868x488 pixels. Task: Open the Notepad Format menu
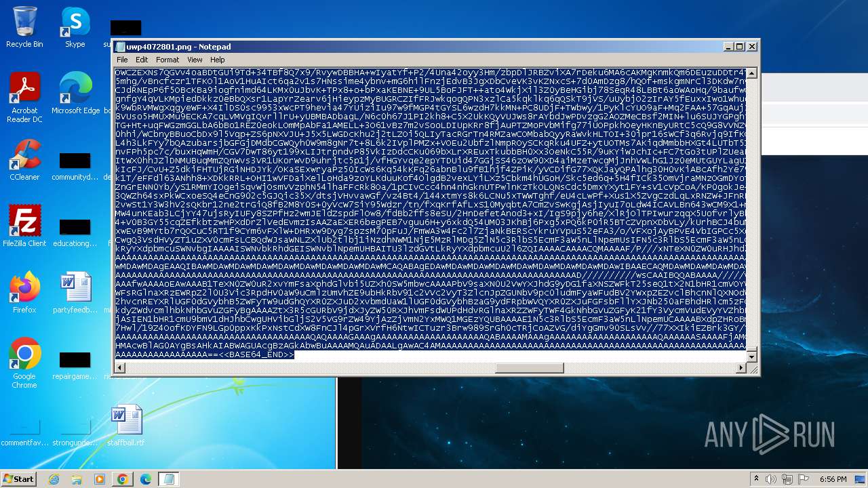pos(167,60)
